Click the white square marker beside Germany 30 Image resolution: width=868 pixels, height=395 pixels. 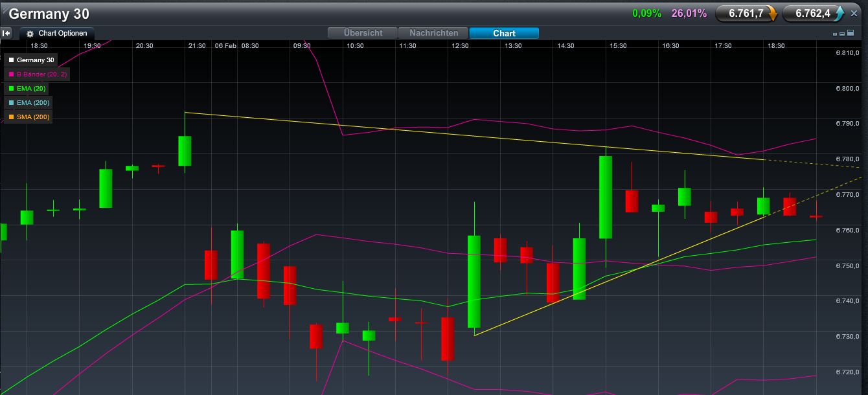click(10, 60)
